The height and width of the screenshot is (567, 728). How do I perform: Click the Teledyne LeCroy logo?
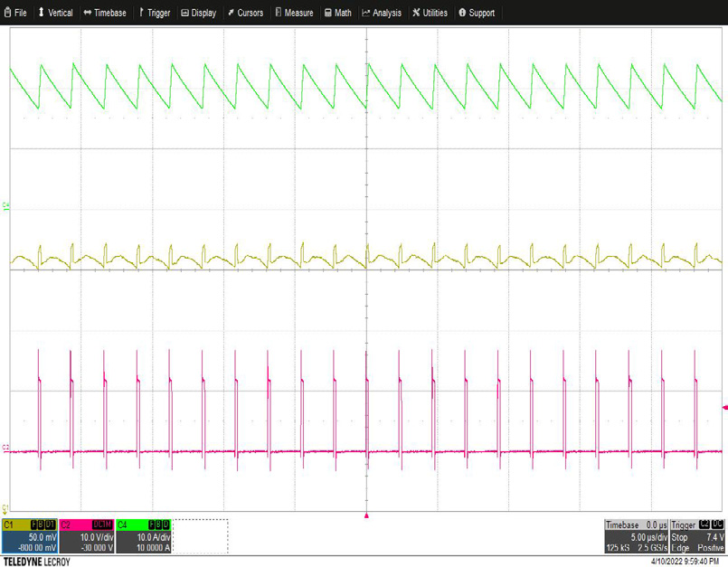coord(36,561)
